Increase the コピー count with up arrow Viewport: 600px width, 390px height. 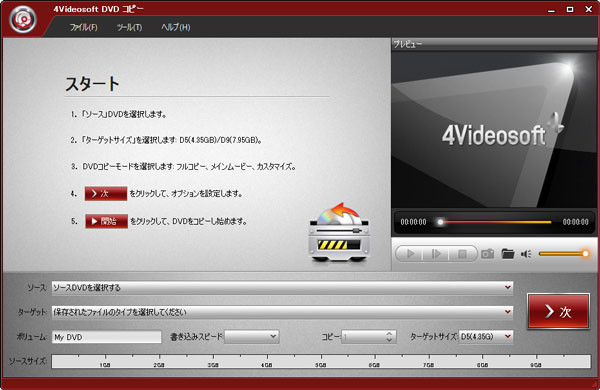coord(389,334)
